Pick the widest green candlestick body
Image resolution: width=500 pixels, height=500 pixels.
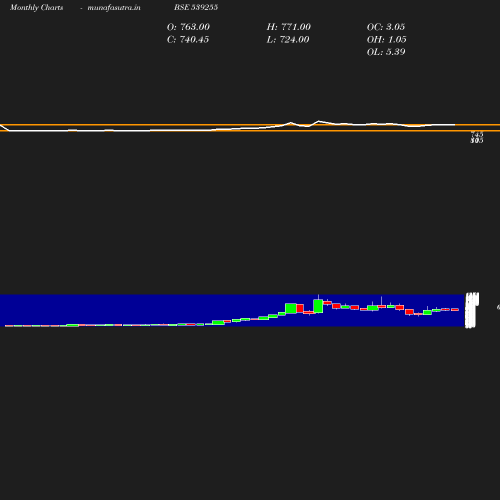291,308
